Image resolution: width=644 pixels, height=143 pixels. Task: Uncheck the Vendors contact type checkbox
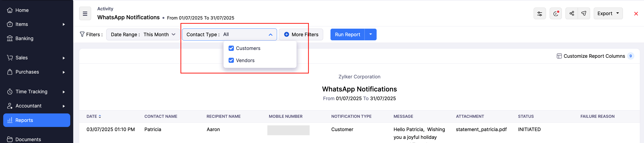[231, 60]
